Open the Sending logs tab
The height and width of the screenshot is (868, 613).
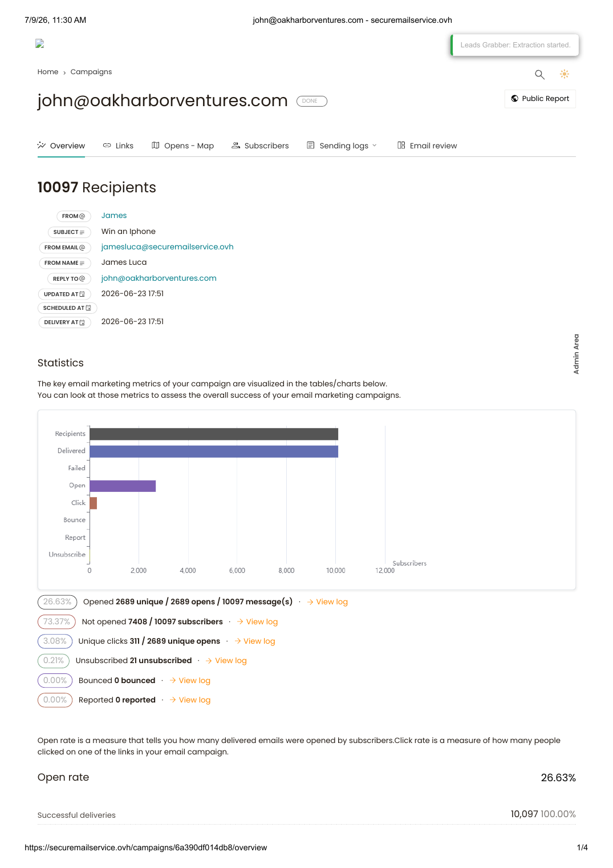pos(342,146)
